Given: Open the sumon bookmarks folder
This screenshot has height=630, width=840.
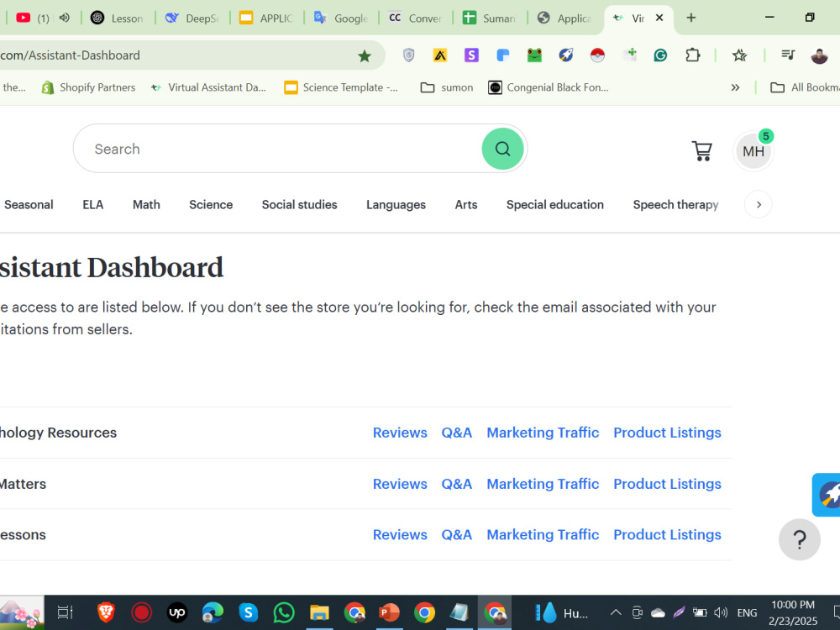Looking at the screenshot, I should tap(447, 87).
